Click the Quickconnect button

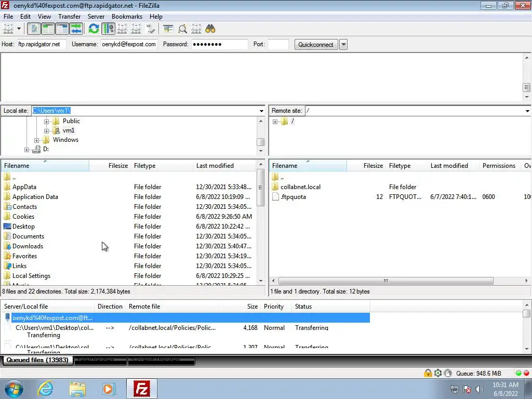pos(316,45)
